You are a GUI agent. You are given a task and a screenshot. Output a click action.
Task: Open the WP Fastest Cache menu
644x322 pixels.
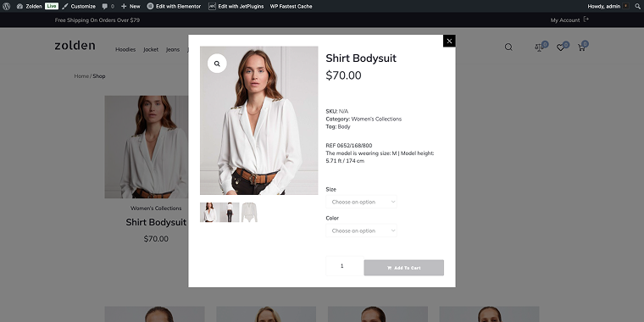click(291, 6)
